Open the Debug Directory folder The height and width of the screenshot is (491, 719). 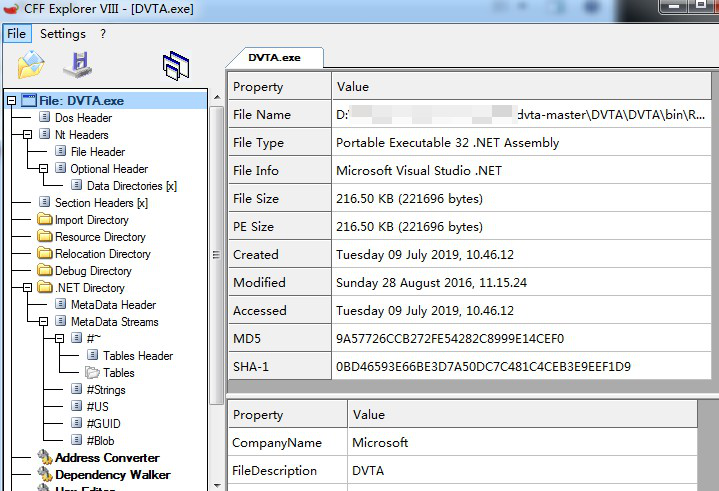(93, 271)
